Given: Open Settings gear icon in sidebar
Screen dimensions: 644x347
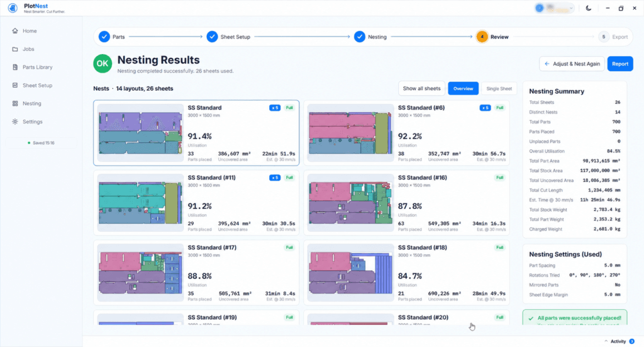Looking at the screenshot, I should point(15,122).
